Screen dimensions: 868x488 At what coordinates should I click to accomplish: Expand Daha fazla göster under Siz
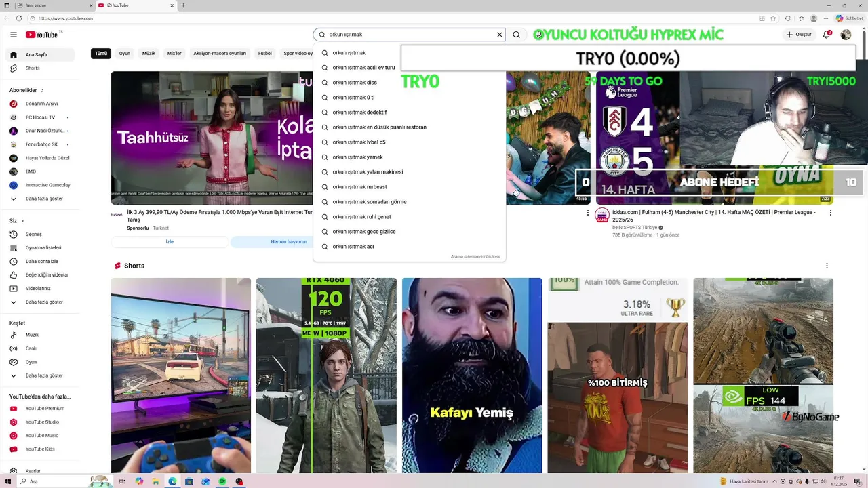[41, 302]
